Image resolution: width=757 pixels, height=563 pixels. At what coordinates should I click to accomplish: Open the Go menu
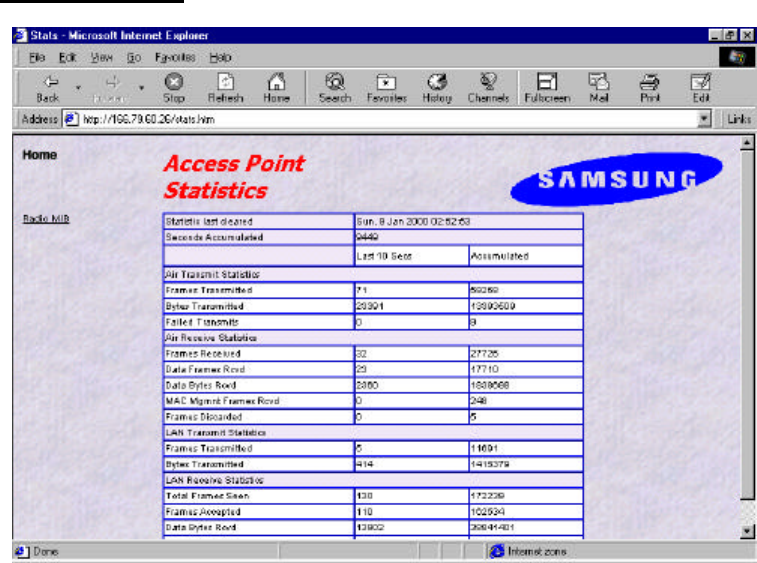pos(134,58)
